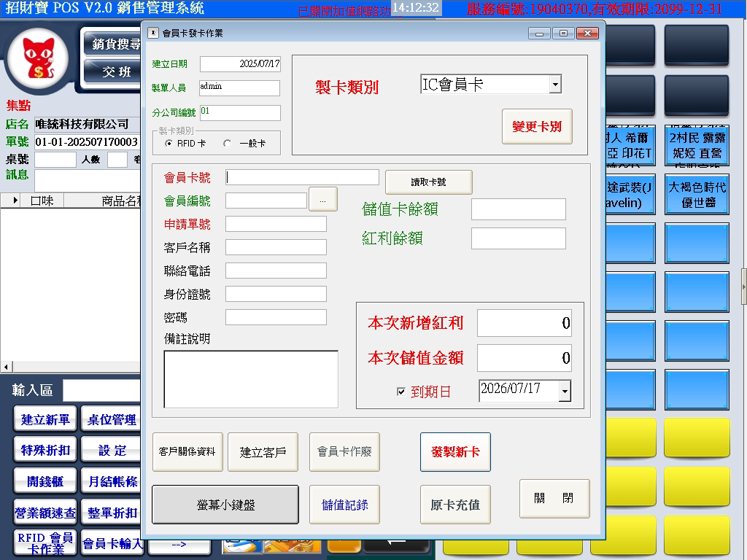
Task: Click the dialog title bar system icon
Action: 152,33
